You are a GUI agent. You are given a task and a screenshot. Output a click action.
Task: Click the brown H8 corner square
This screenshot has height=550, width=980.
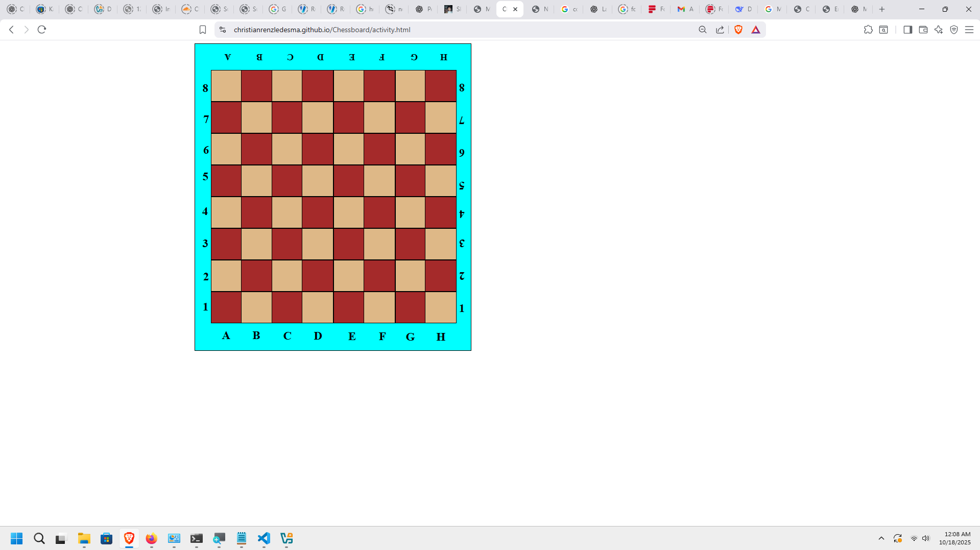[x=441, y=86]
